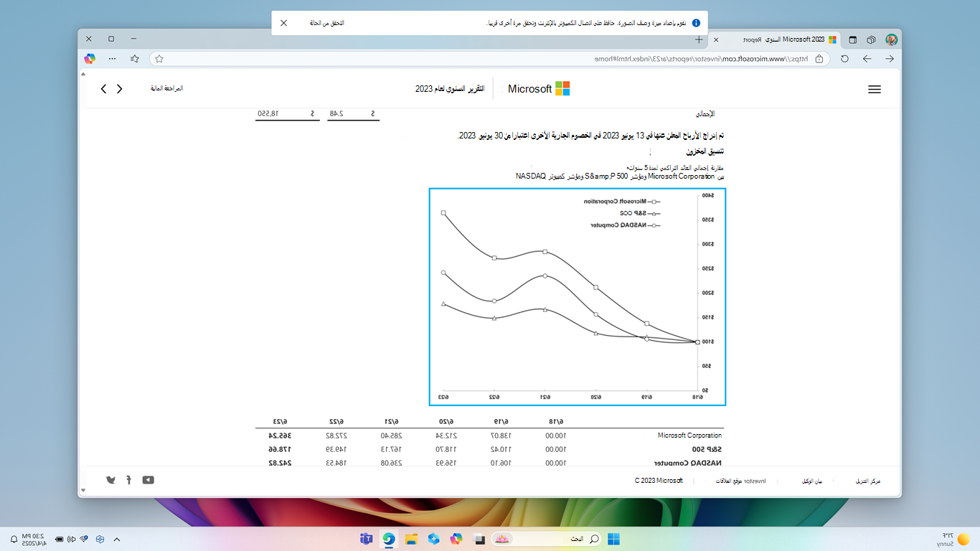The image size is (980, 551).
Task: Add page to favorites with the star icon
Action: pyautogui.click(x=159, y=59)
